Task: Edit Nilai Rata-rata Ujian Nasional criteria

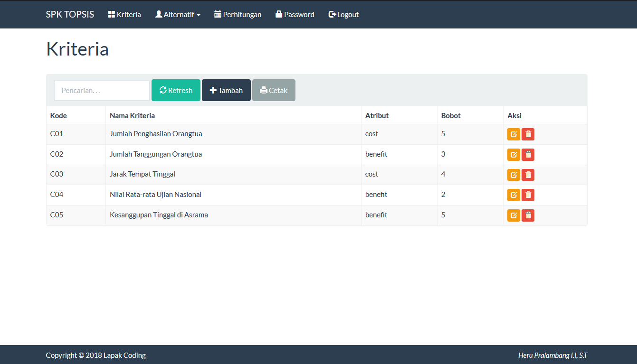Action: point(513,195)
